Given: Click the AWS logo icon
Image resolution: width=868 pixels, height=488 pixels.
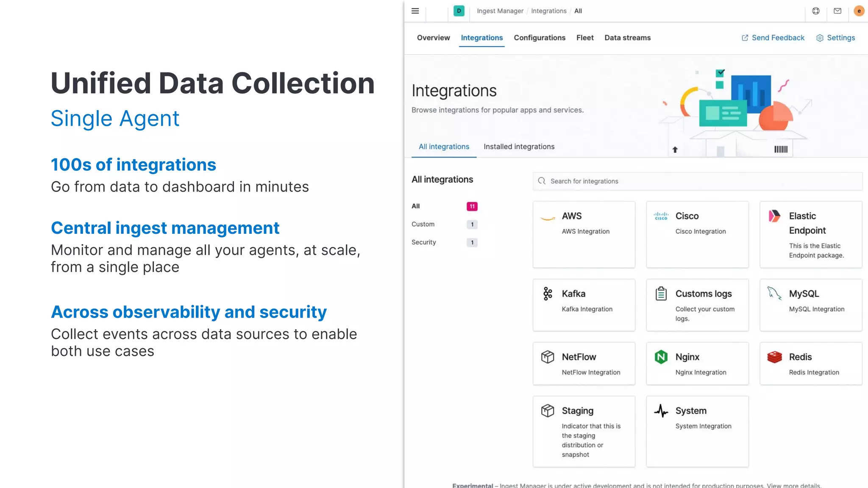Looking at the screenshot, I should tap(548, 218).
